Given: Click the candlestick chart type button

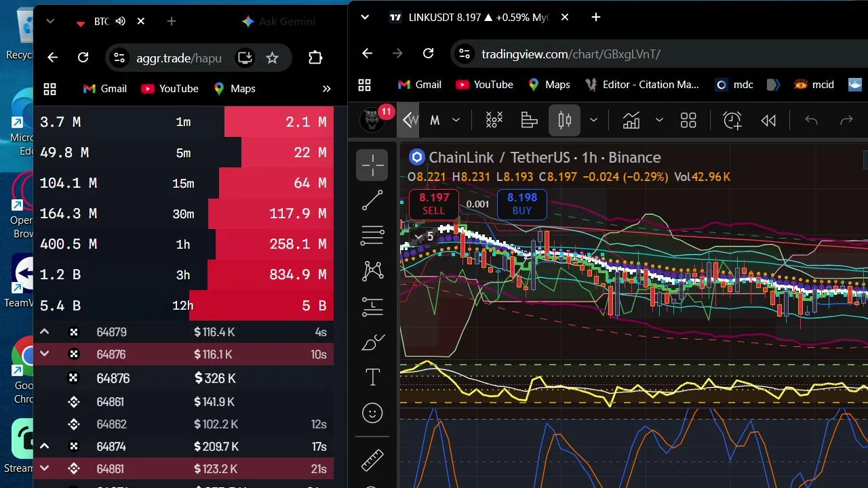Looking at the screenshot, I should [x=564, y=120].
